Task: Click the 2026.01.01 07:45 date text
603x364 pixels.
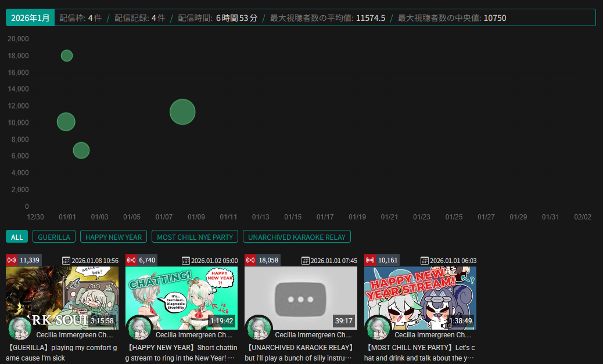Action: 334,261
